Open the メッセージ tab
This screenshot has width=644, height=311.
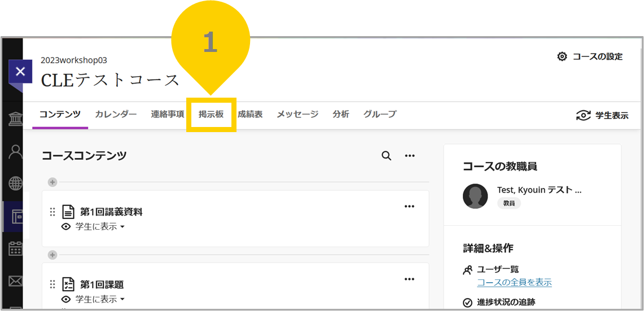point(297,115)
